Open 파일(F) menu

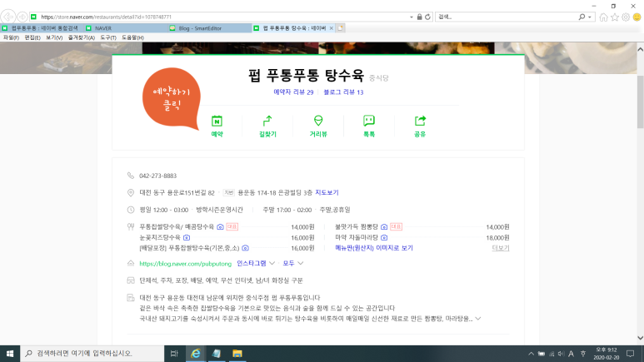click(x=11, y=37)
